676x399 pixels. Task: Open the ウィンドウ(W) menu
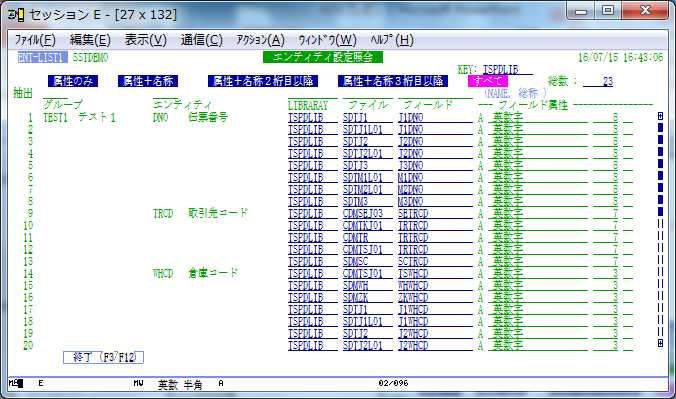(328, 40)
